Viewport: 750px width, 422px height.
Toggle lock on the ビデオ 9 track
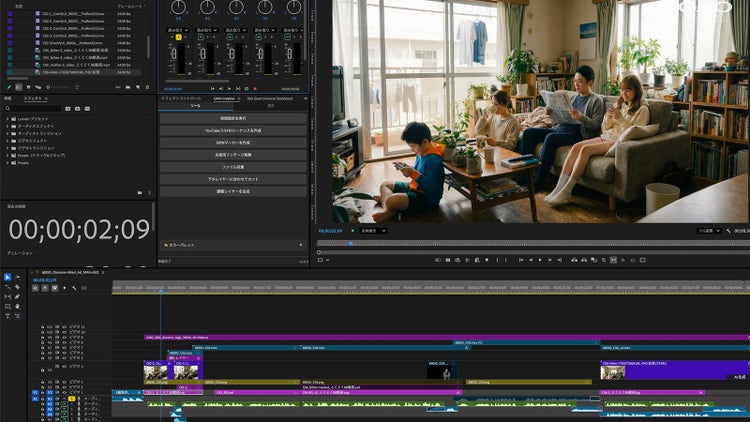[x=42, y=337]
